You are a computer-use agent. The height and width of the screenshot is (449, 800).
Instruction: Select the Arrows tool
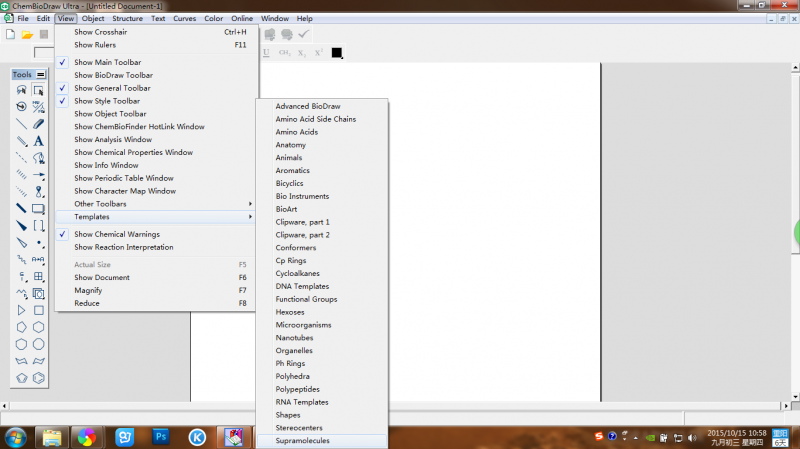point(38,174)
